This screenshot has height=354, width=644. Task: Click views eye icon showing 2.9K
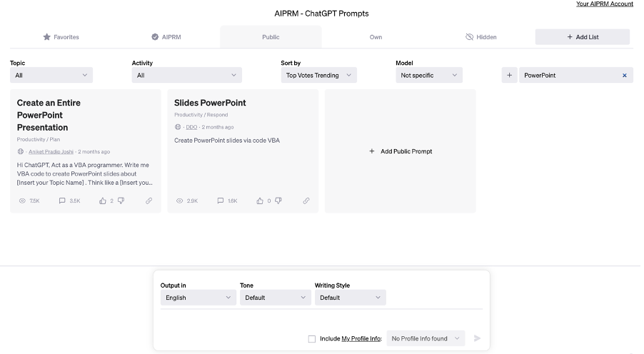(x=179, y=201)
